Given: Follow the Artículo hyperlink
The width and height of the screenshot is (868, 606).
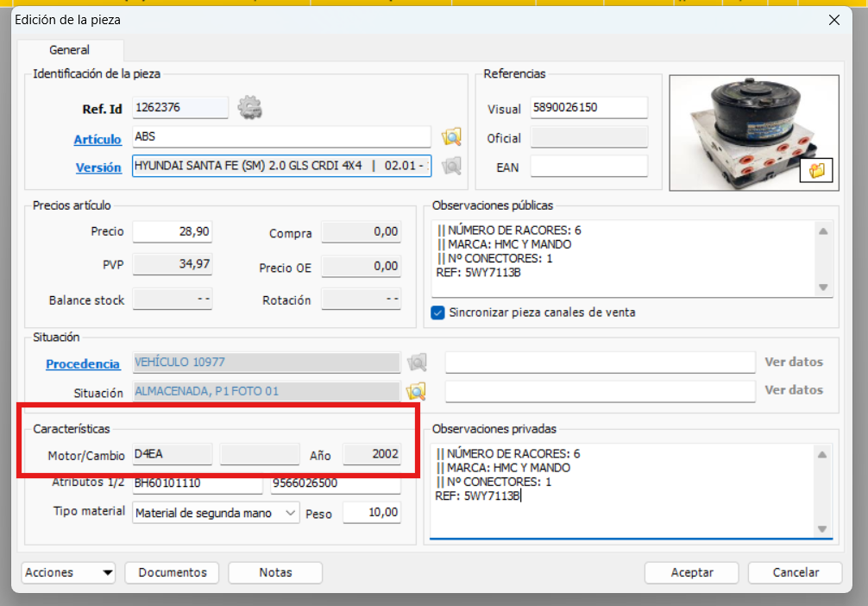Looking at the screenshot, I should (x=97, y=139).
